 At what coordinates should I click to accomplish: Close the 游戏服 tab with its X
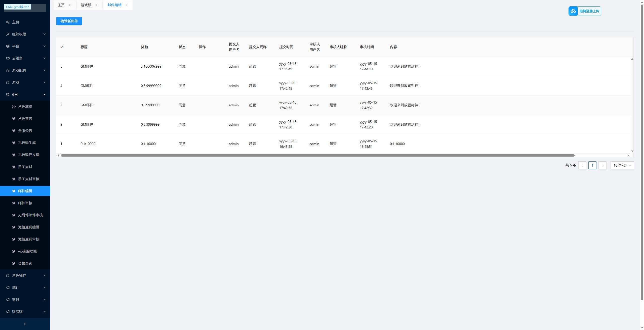96,5
